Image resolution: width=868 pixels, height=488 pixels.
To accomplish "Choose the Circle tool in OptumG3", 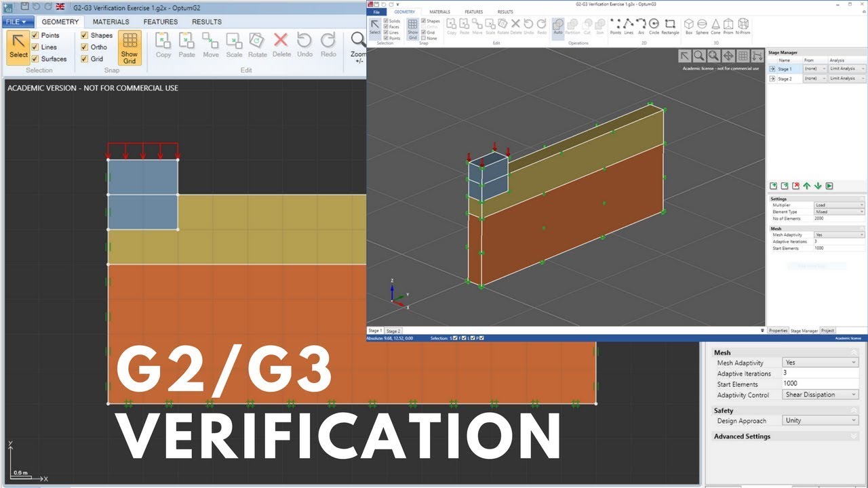I will click(654, 26).
